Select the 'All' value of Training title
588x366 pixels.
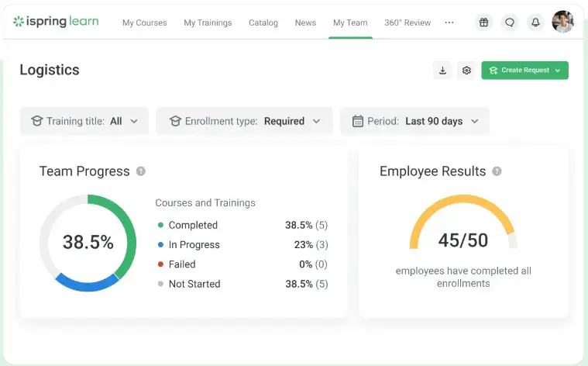[116, 121]
